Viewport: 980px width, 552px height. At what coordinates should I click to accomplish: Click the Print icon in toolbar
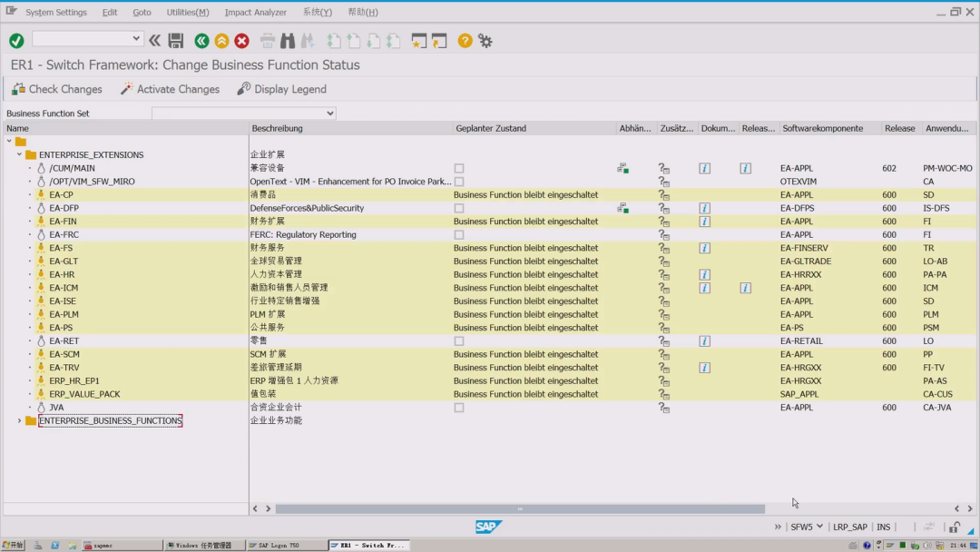click(268, 41)
